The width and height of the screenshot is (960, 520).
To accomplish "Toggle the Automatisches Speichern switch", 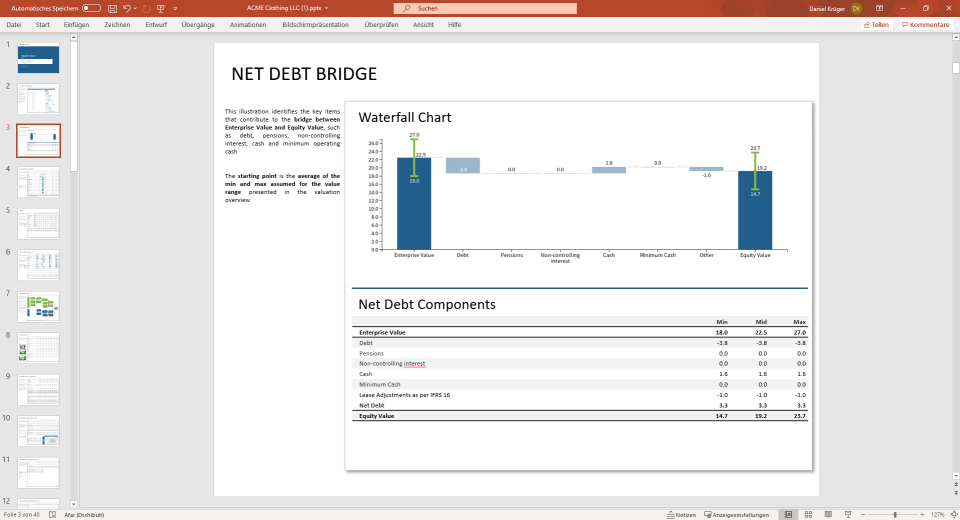I will pos(91,8).
